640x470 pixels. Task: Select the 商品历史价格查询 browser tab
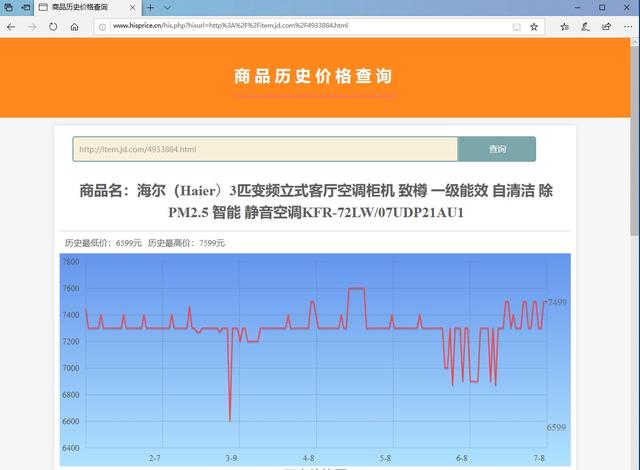point(87,8)
